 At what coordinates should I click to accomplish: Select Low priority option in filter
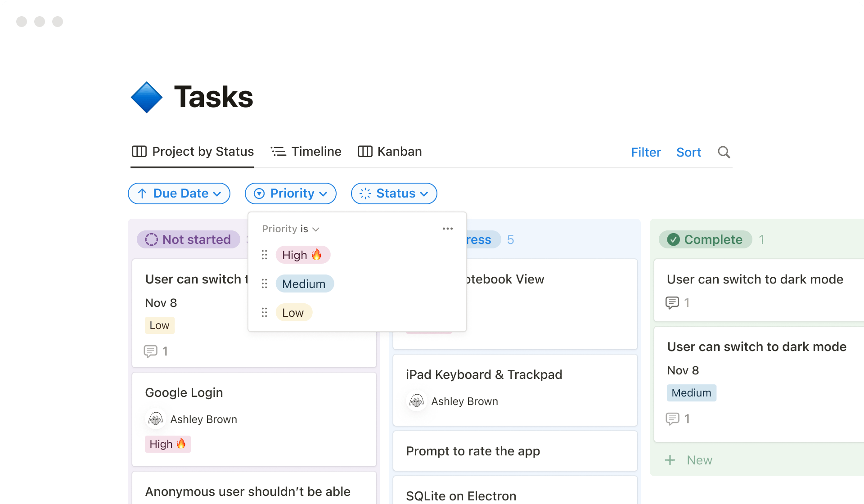[293, 312]
